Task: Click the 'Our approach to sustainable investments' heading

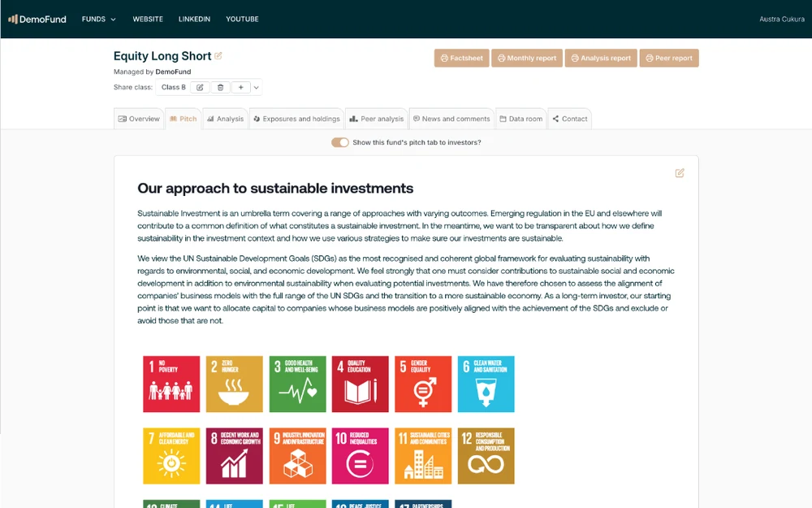Action: (275, 189)
